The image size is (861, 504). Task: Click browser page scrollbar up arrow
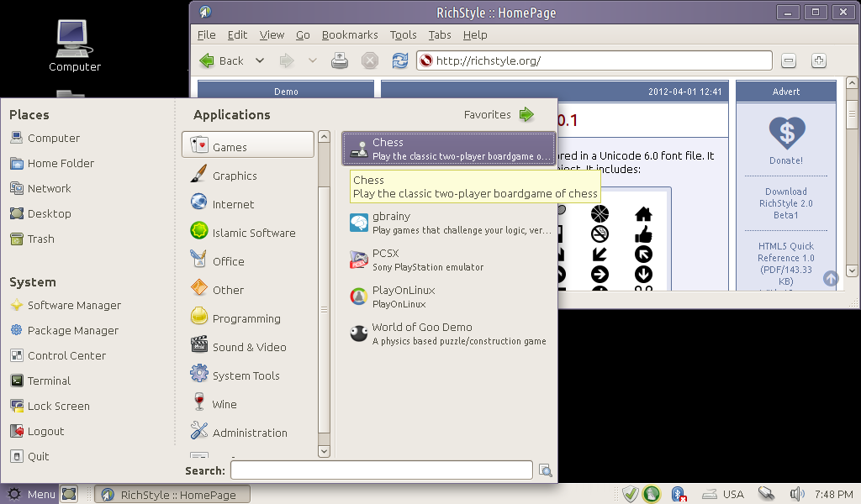(x=852, y=83)
